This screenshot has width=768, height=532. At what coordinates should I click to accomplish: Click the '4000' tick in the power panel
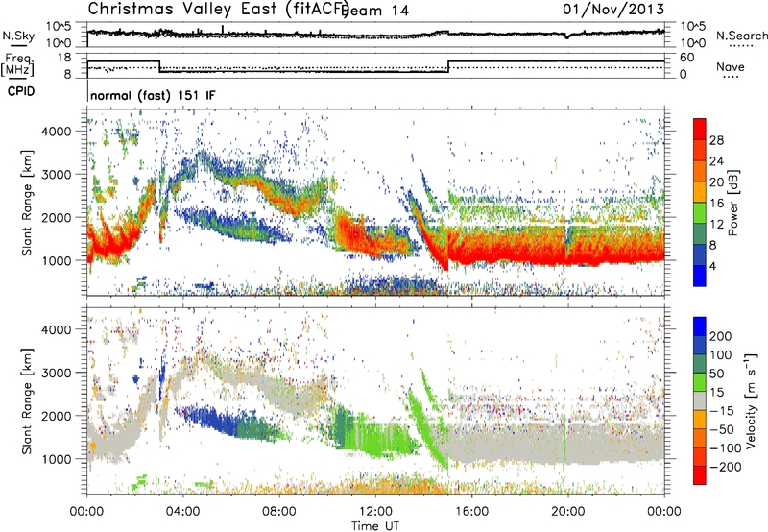pos(56,132)
